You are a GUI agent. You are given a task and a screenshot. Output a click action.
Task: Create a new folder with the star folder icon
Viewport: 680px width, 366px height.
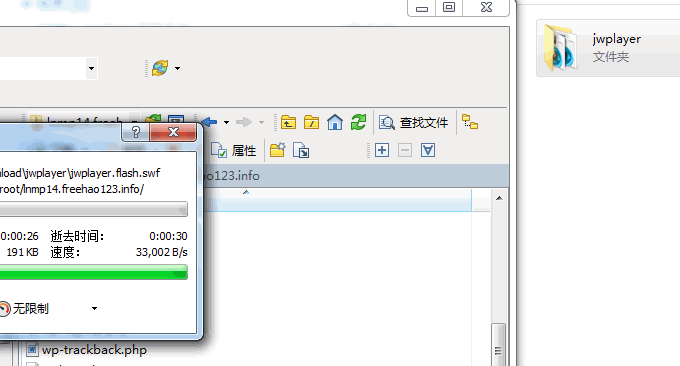278,150
